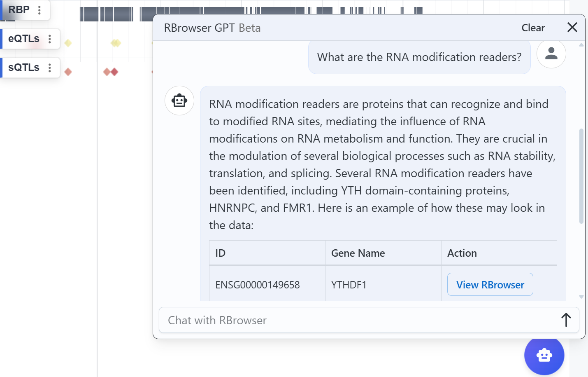The height and width of the screenshot is (377, 588).
Task: Open the sQTLs track three-dot menu
Action: (x=50, y=68)
